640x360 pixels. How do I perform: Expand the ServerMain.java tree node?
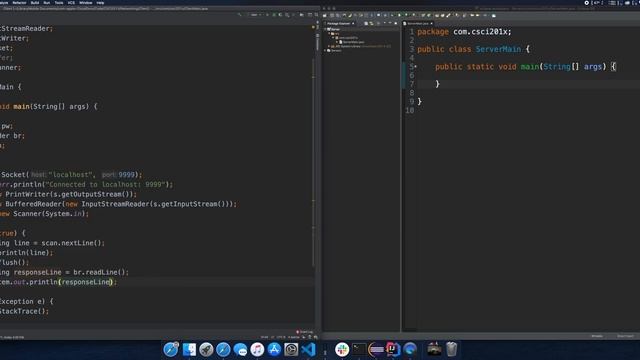[x=337, y=42]
